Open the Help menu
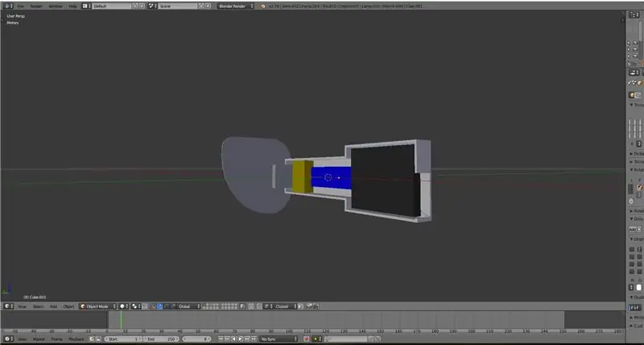Image resolution: width=644 pixels, height=345 pixels. click(x=72, y=6)
